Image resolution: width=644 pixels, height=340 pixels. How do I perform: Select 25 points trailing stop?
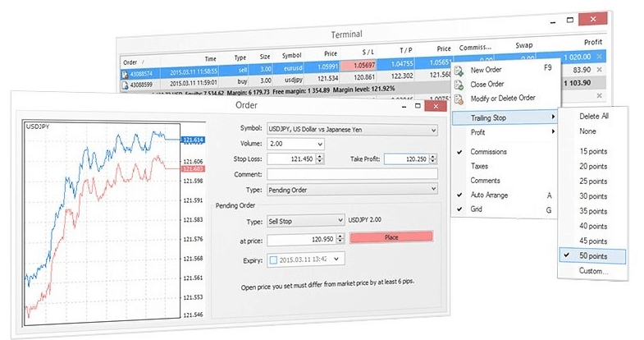[592, 181]
